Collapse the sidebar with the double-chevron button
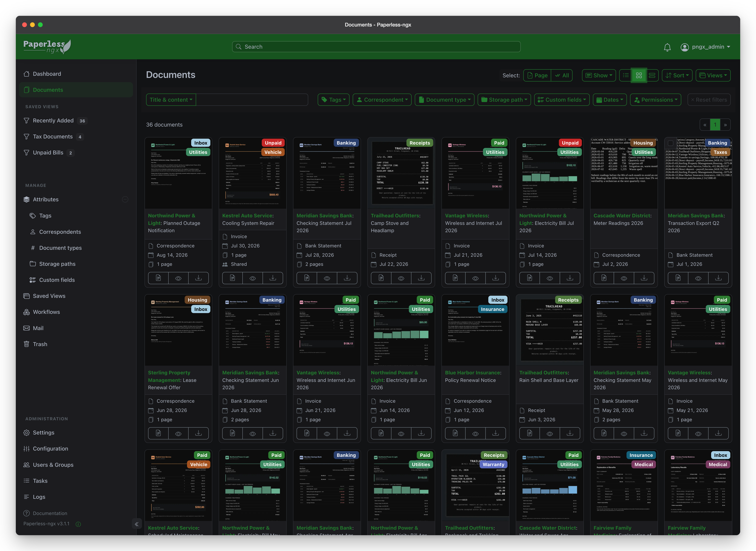The width and height of the screenshot is (756, 551). point(137,524)
